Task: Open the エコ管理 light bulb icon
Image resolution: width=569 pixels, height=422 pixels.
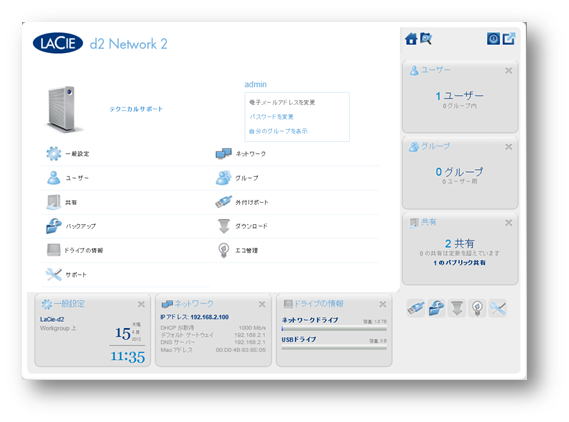Action: (x=224, y=250)
